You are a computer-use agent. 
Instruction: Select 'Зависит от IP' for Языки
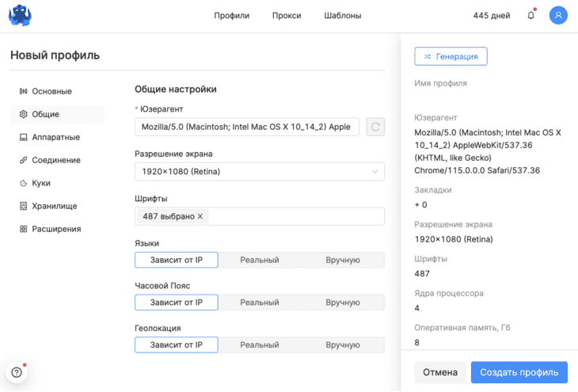point(177,260)
